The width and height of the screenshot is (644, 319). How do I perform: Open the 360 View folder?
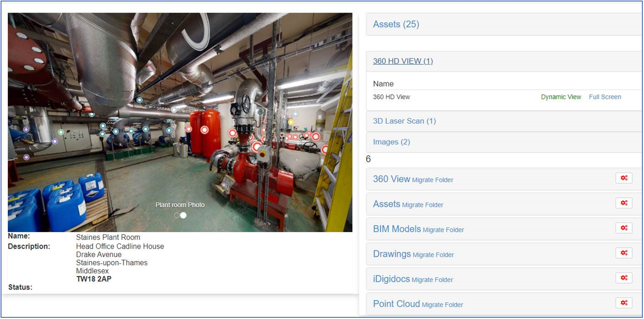(x=392, y=179)
